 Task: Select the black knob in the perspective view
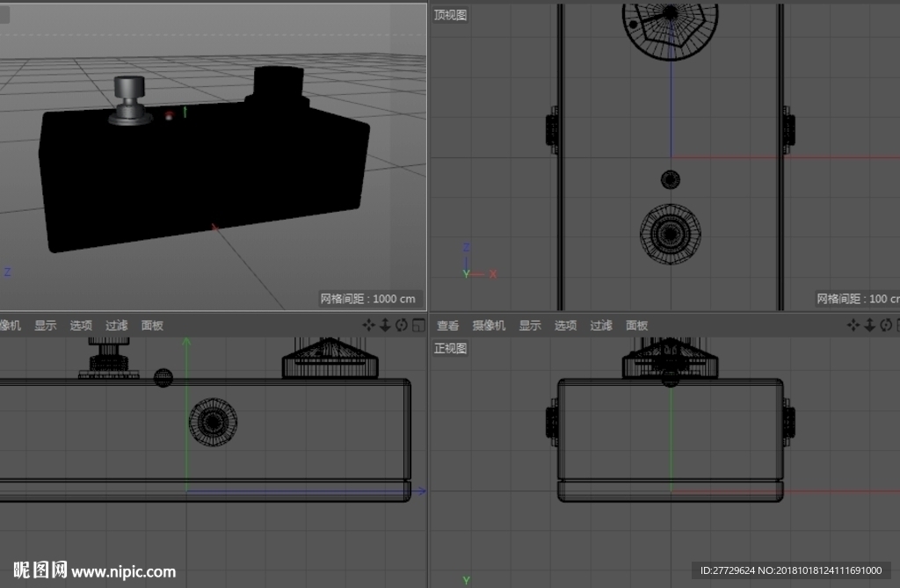[278, 86]
